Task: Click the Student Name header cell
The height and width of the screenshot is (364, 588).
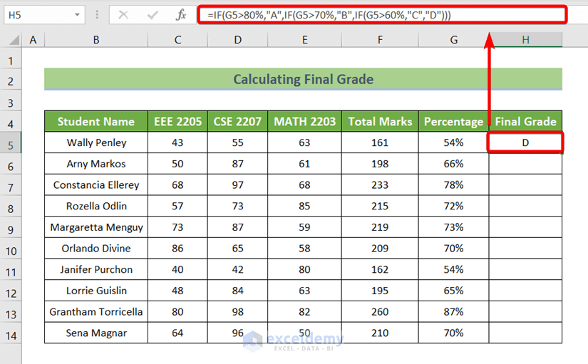Action: (96, 122)
